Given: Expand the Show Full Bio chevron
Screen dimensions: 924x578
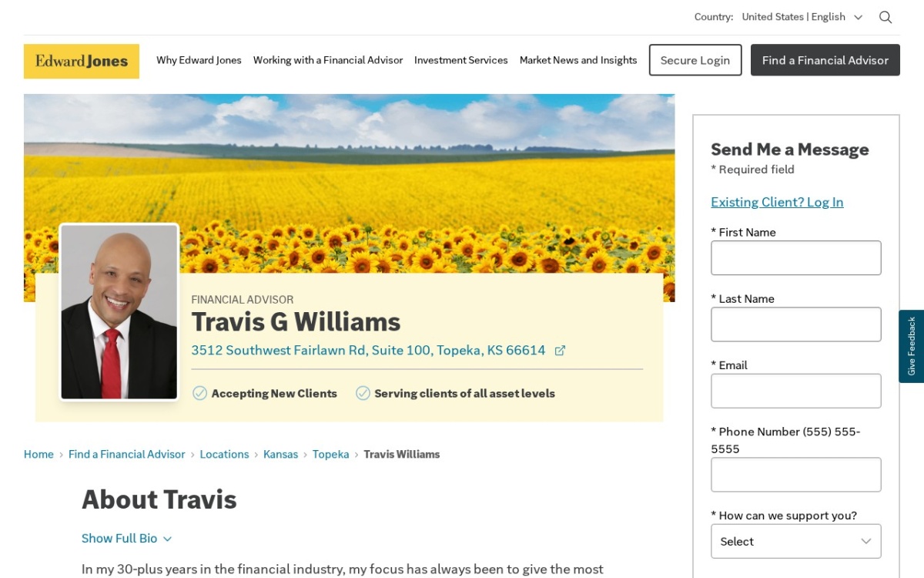Looking at the screenshot, I should (x=168, y=539).
